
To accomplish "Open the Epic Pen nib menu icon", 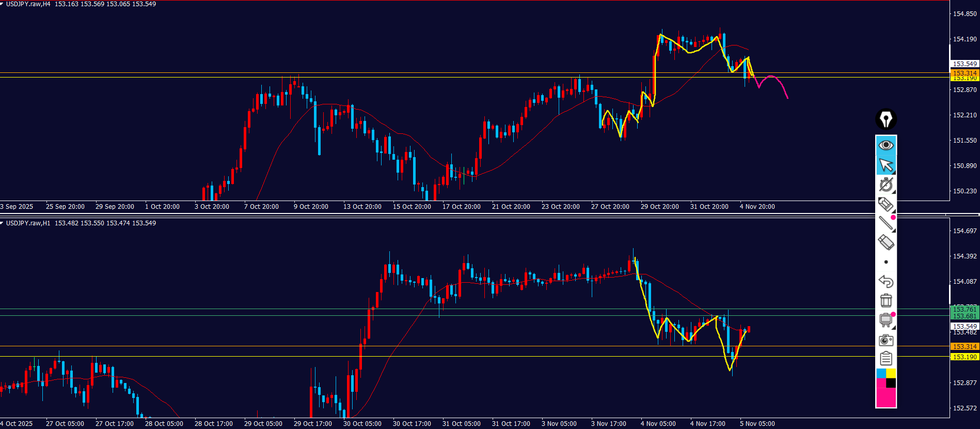I will coord(886,119).
